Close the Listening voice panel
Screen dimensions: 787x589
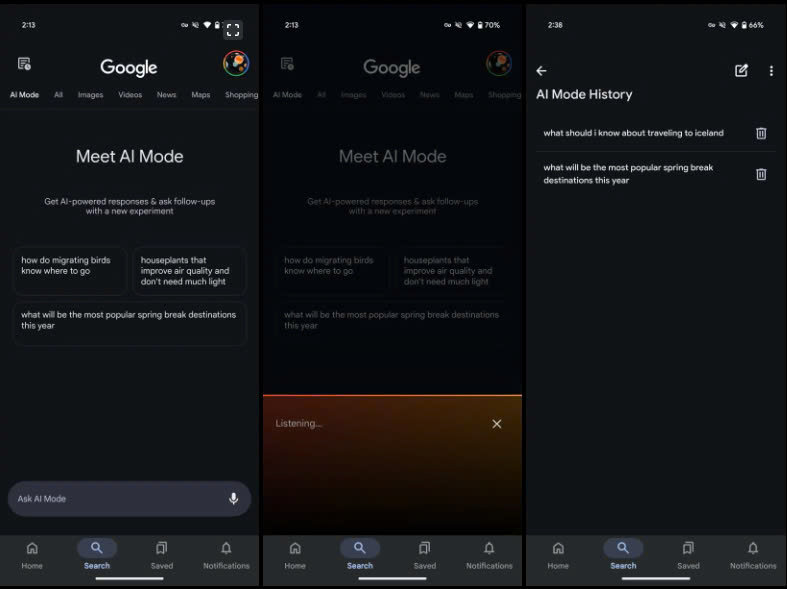tap(497, 424)
